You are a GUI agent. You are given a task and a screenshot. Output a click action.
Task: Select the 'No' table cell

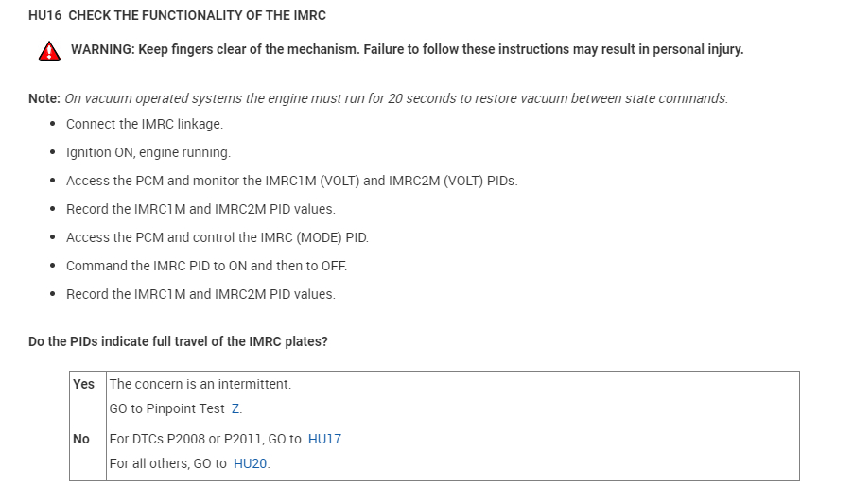[x=81, y=439]
